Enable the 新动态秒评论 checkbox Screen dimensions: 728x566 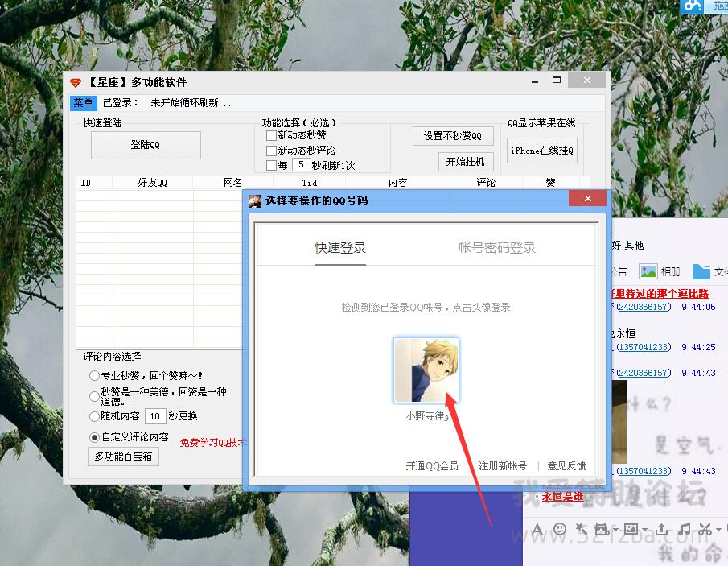tap(271, 151)
